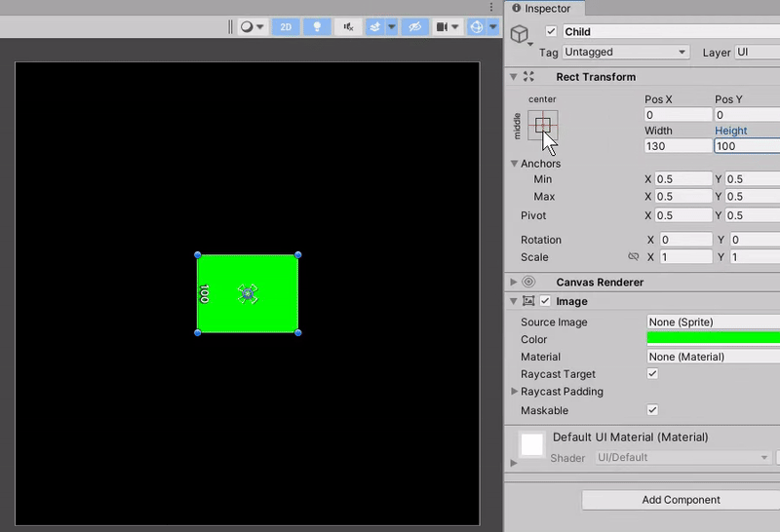
Task: Toggle the Raycast Target checkbox
Action: (652, 373)
